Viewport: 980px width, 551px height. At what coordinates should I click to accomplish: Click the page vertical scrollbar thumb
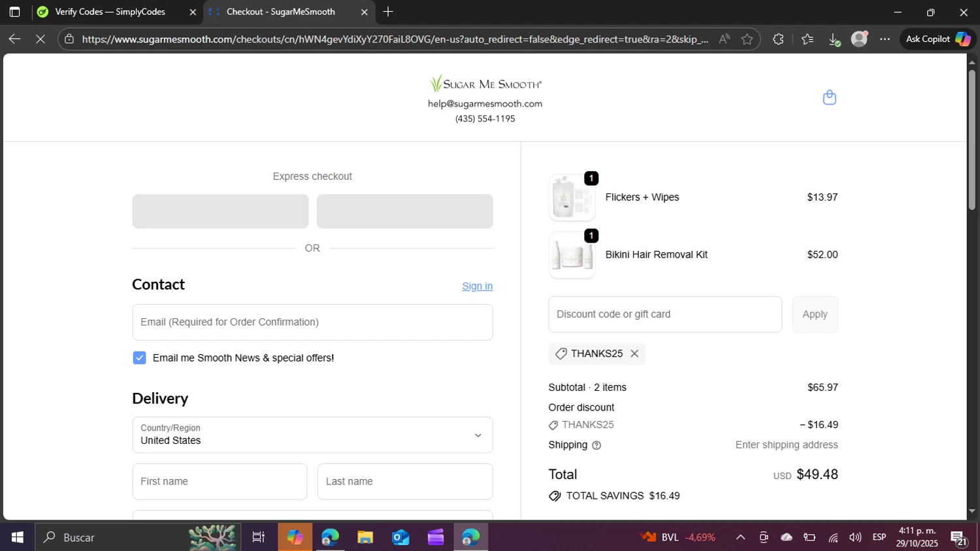point(972,139)
